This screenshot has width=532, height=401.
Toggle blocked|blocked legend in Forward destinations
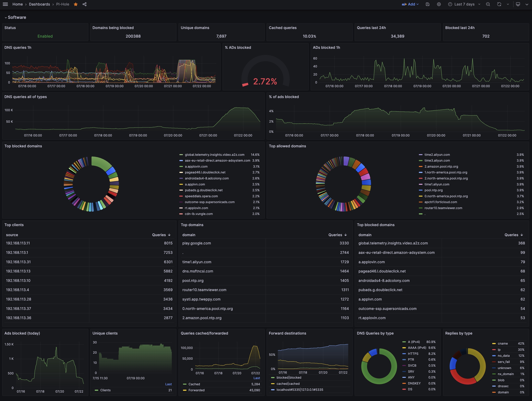[x=289, y=378]
